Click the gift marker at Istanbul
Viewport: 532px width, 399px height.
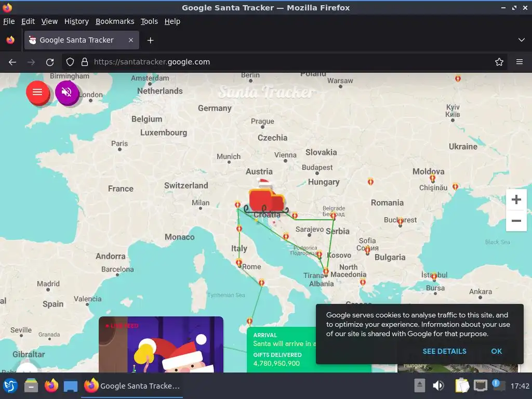434,277
